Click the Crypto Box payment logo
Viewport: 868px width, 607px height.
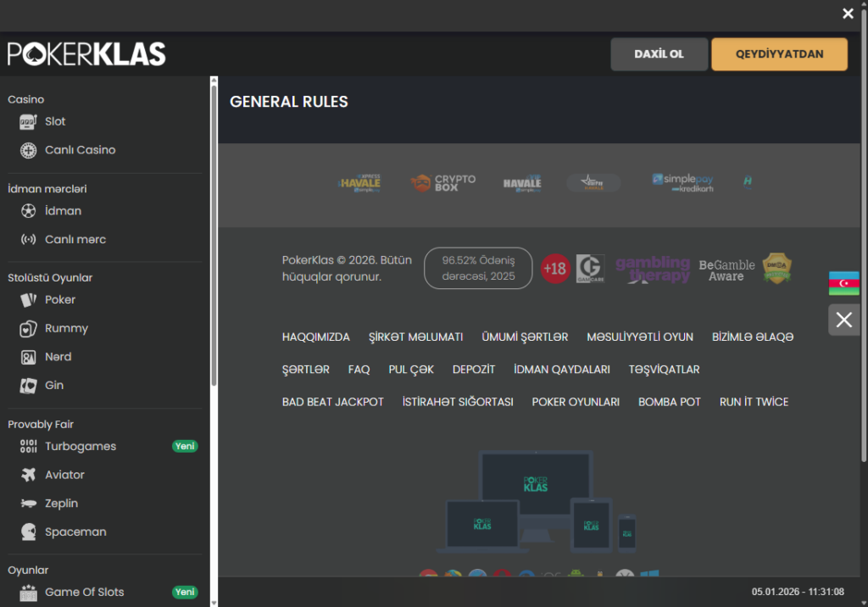click(443, 183)
